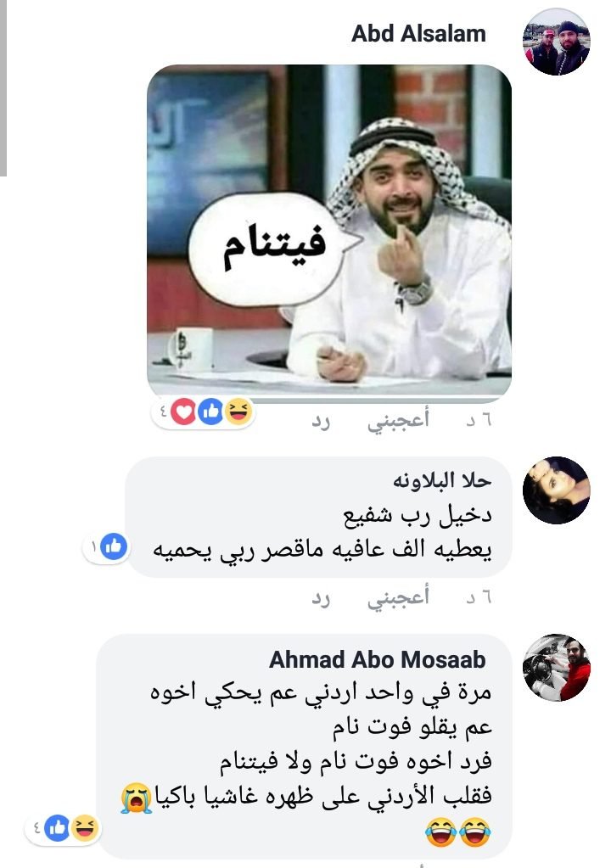Click the gray scrollbar at the left edge
611x868 pixels.
[3, 88]
